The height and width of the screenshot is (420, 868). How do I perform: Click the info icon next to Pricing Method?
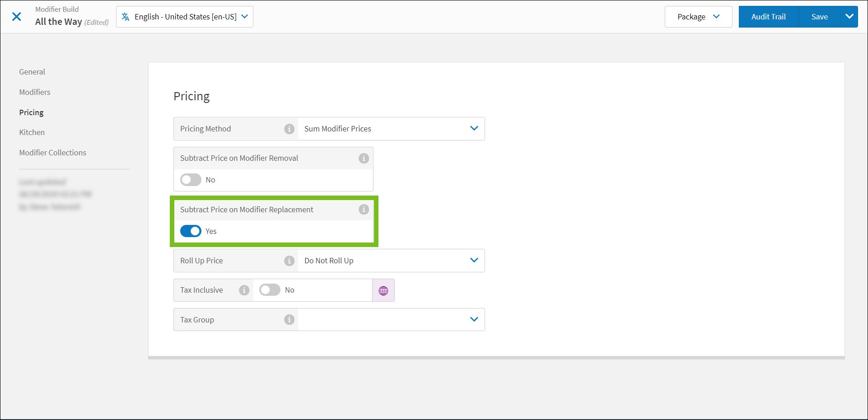pos(289,129)
